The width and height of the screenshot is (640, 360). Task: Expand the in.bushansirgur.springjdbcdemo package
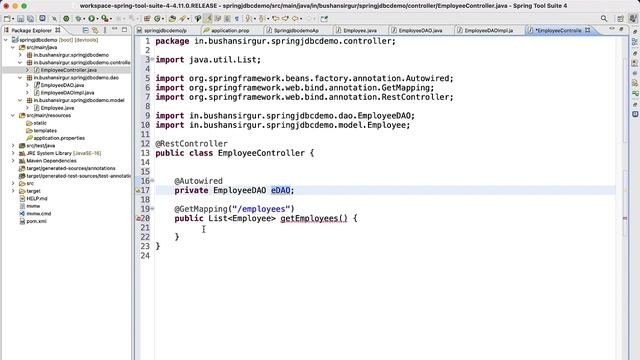(x=20, y=55)
